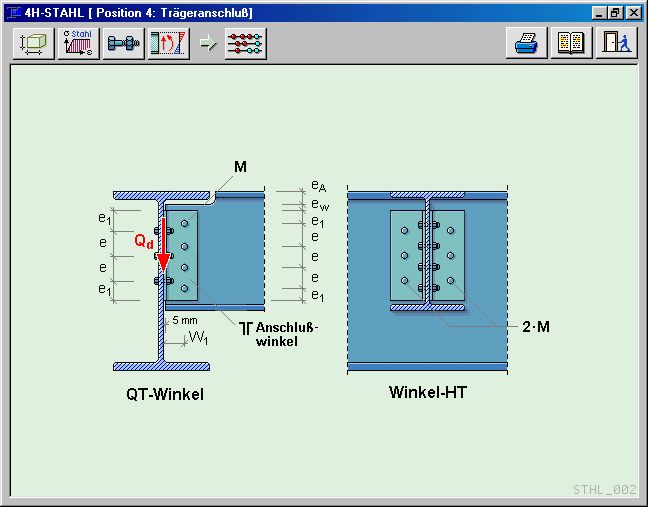Restore down the 4H-STAHL window
Screen dimensions: 648x507
[615, 13]
